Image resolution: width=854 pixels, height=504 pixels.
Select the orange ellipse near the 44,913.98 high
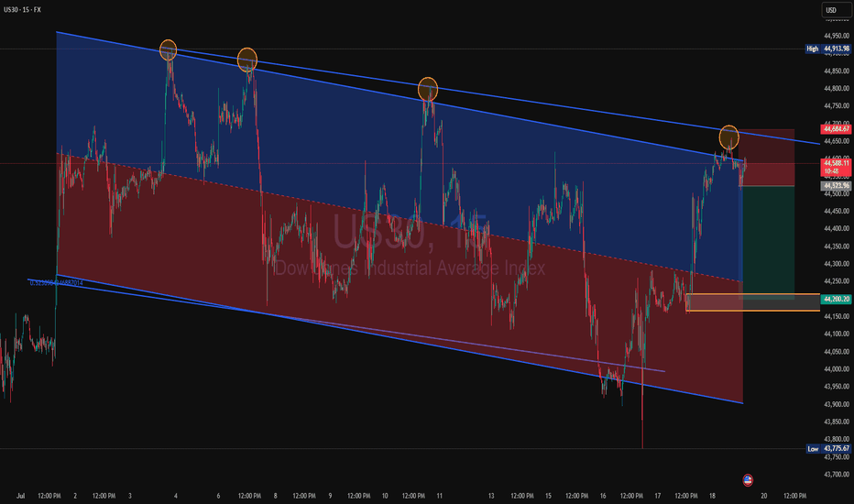click(x=169, y=50)
